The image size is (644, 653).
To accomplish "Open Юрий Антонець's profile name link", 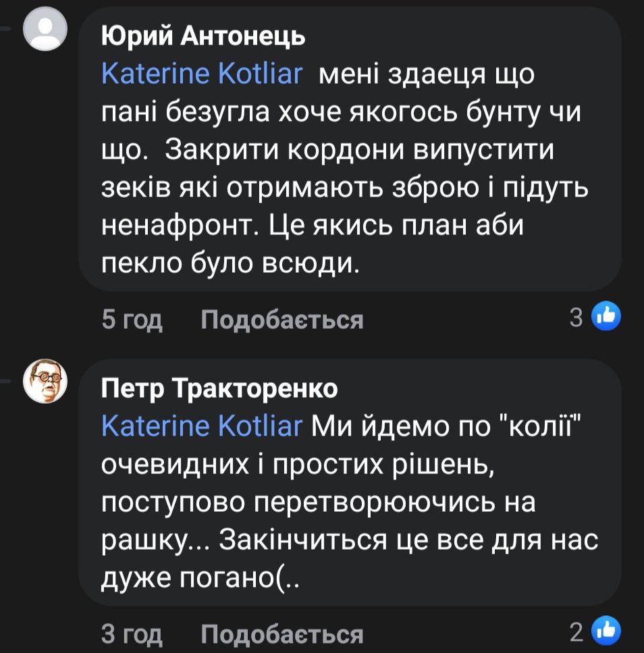I will tap(203, 37).
